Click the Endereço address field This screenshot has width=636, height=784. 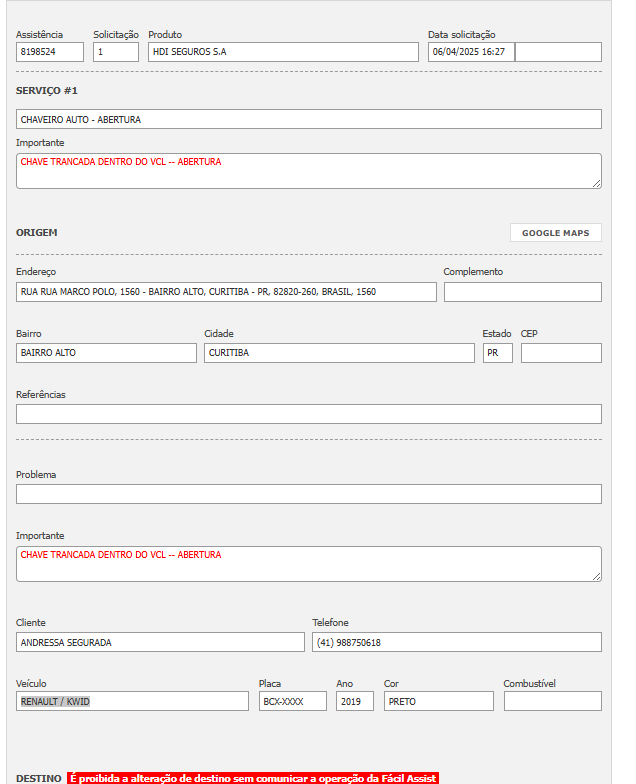(x=226, y=292)
